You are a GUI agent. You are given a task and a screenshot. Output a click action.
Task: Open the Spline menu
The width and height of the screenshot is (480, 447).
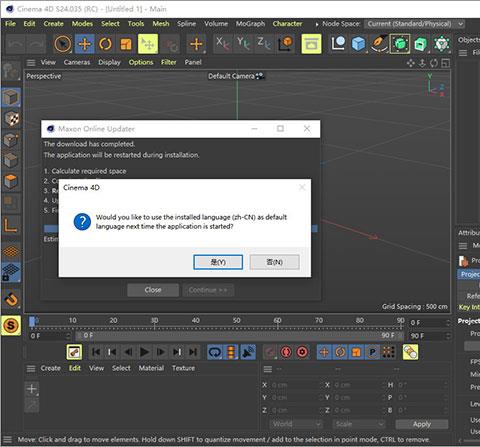tap(186, 24)
